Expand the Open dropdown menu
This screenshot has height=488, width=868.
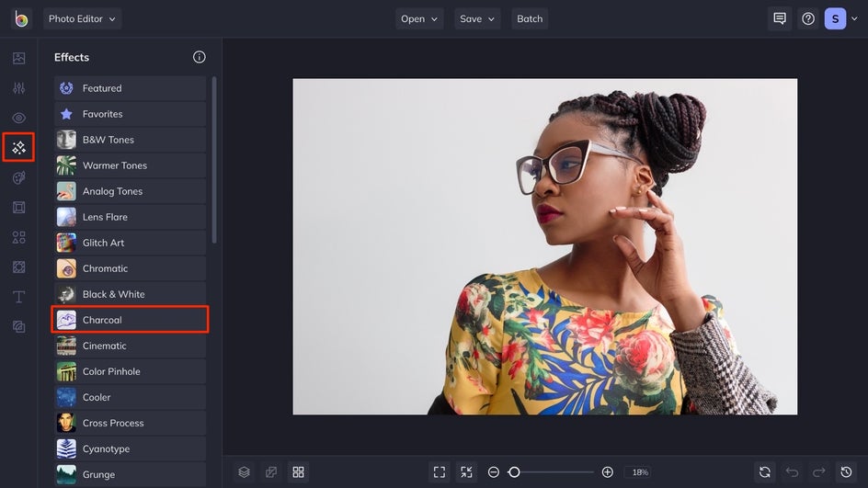(x=419, y=18)
